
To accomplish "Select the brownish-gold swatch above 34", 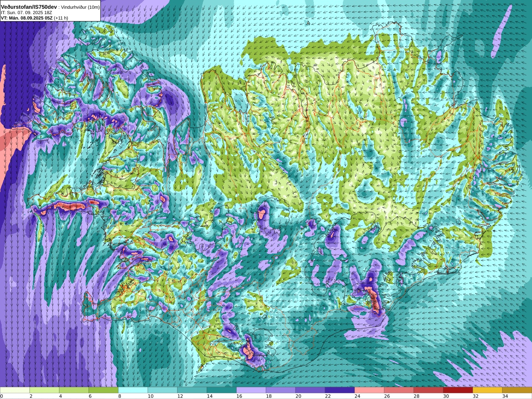I will coord(517,390).
